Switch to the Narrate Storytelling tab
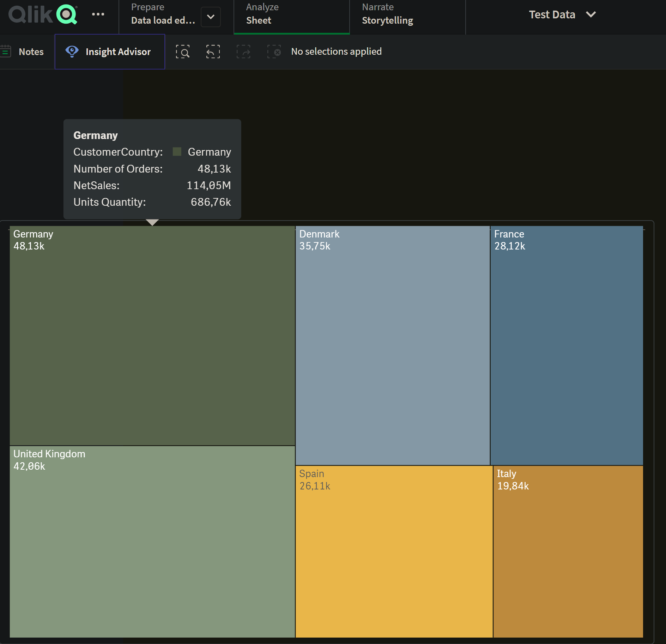The height and width of the screenshot is (644, 666). pos(407,14)
